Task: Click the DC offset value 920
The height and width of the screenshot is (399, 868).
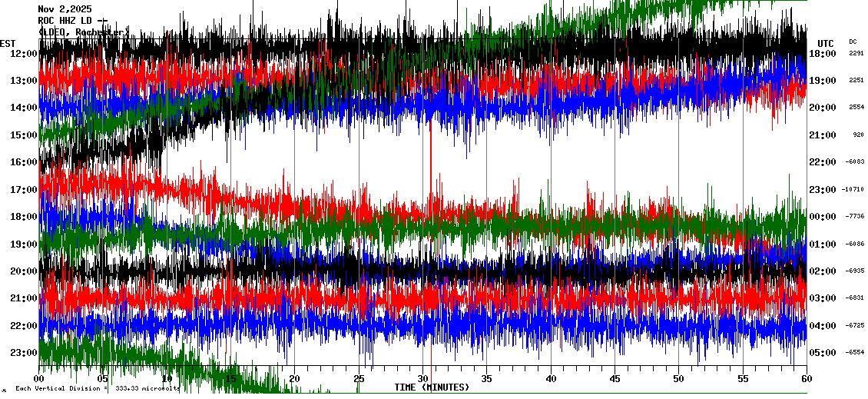Action: (858, 135)
